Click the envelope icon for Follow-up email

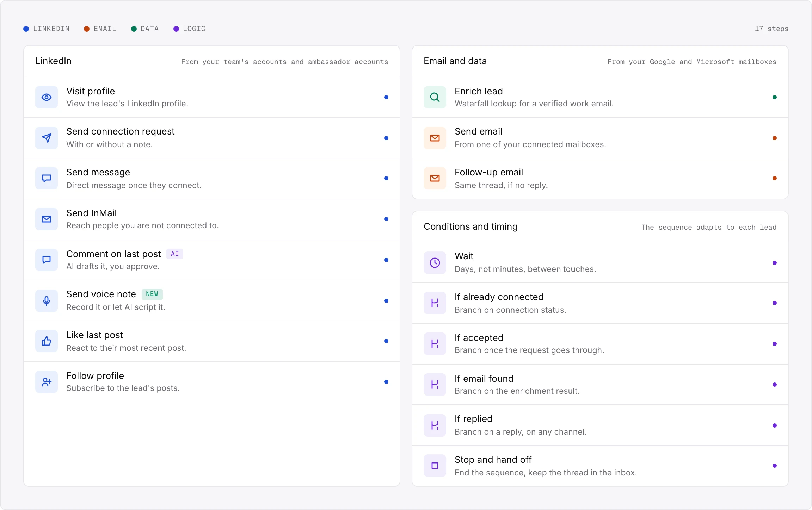pyautogui.click(x=435, y=178)
